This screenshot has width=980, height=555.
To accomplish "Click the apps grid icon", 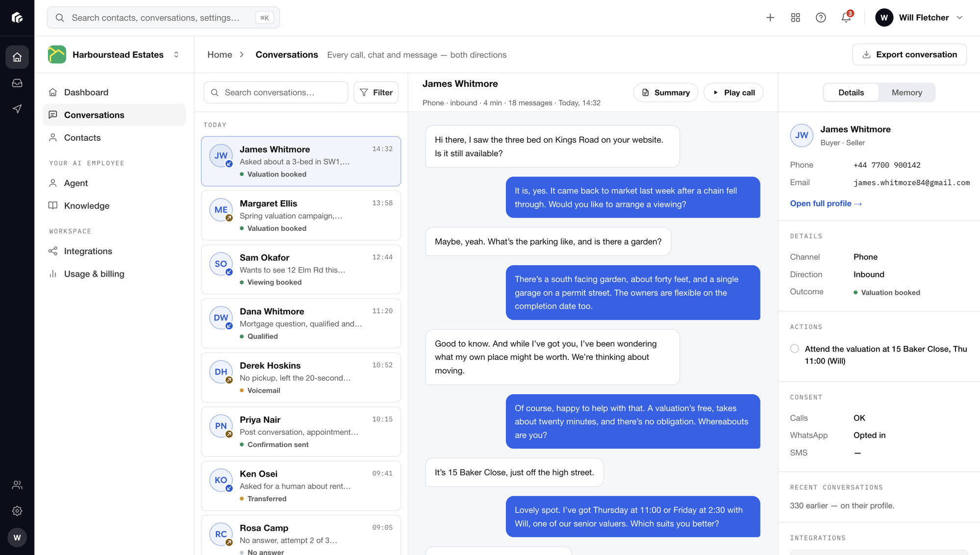I will pos(796,18).
